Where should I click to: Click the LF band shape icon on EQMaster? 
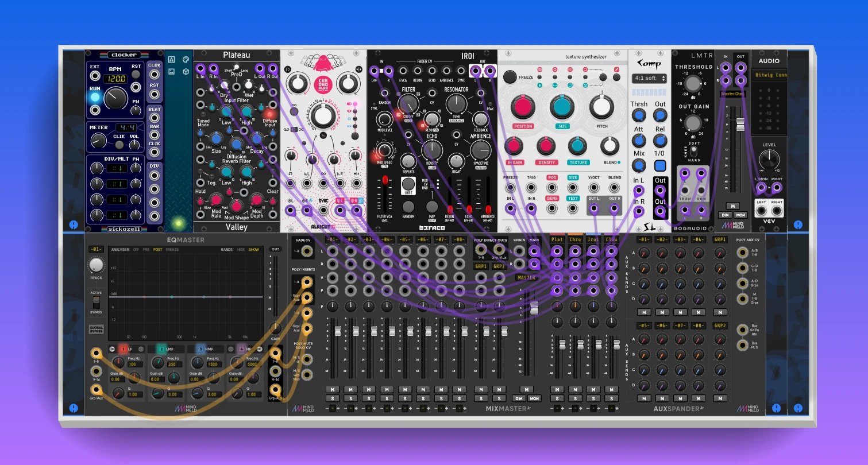tap(113, 349)
